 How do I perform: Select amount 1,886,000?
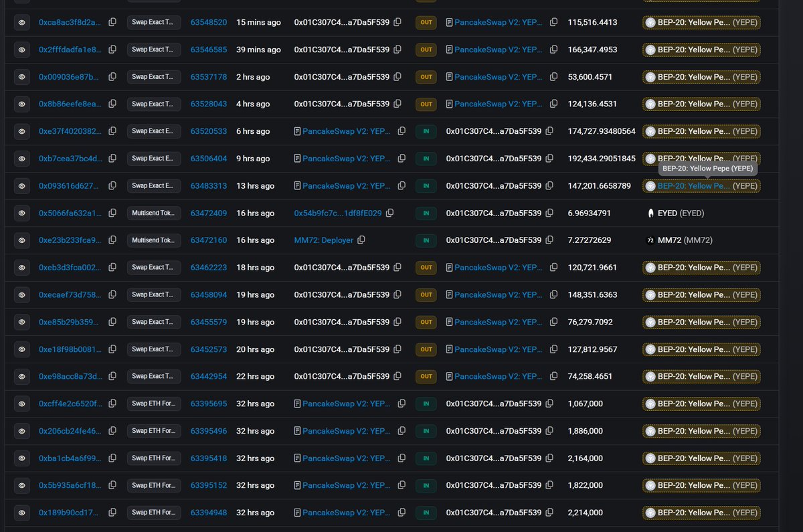click(x=586, y=431)
